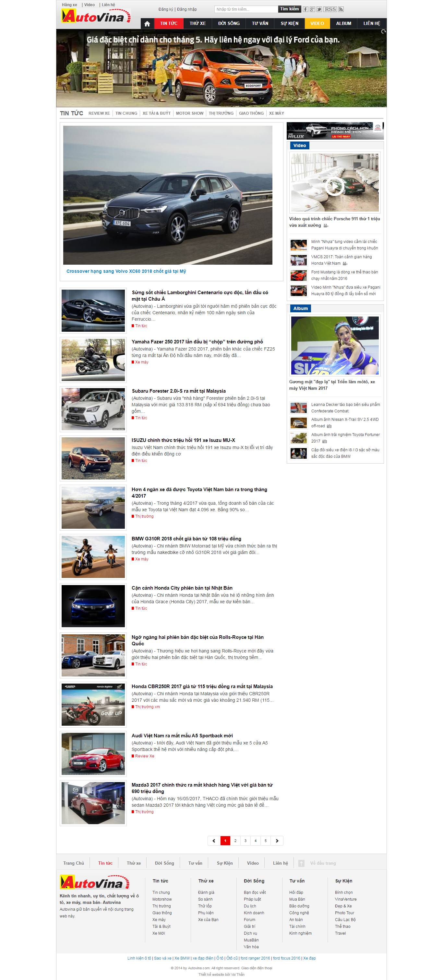Go to page 5 in pagination
This screenshot has height=980, width=443.
266,840
